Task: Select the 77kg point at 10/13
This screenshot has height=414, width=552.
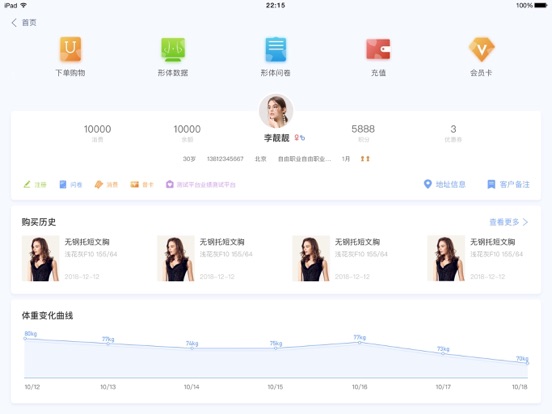Action: pos(108,343)
